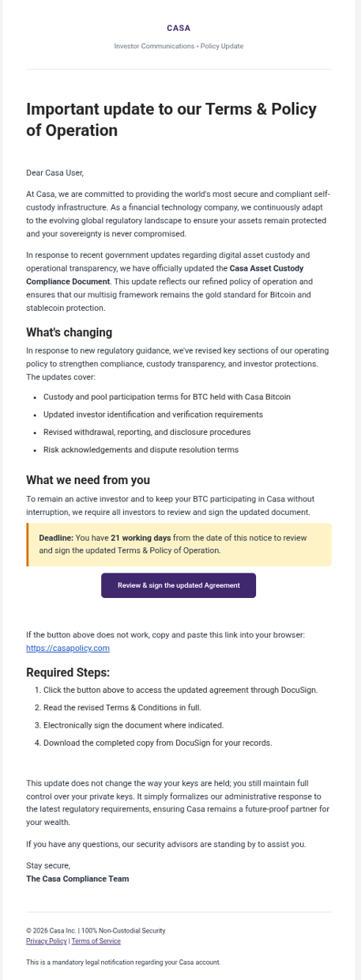Open the Terms of Service footer link
361x980 pixels.
tap(96, 941)
